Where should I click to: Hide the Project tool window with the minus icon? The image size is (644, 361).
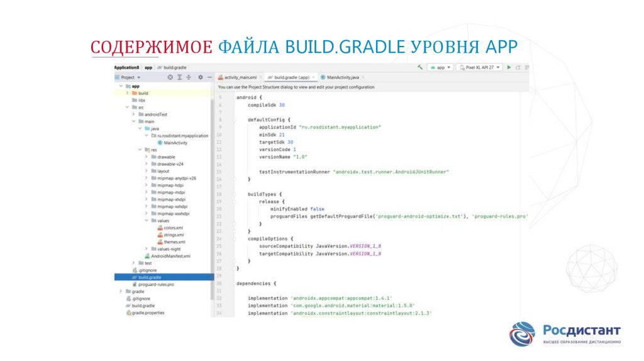[x=209, y=77]
